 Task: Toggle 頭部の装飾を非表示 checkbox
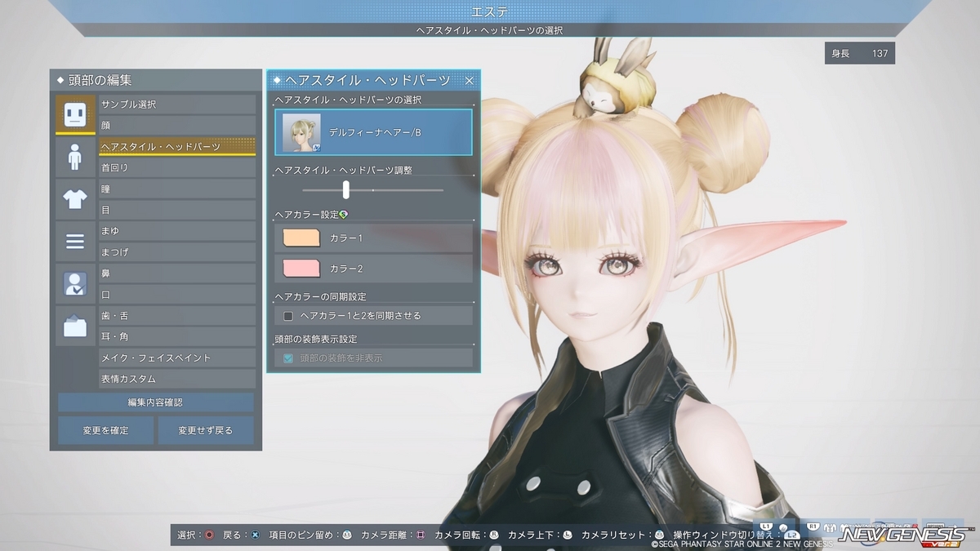coord(288,358)
